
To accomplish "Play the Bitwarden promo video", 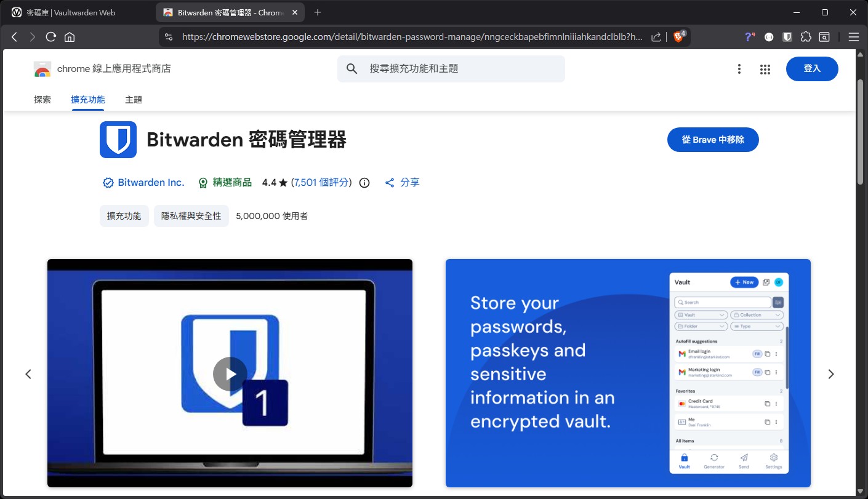I will [x=230, y=373].
